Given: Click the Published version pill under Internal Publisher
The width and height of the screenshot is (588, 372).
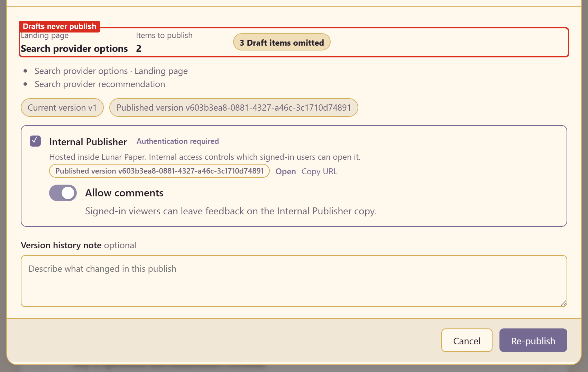Looking at the screenshot, I should pos(159,171).
